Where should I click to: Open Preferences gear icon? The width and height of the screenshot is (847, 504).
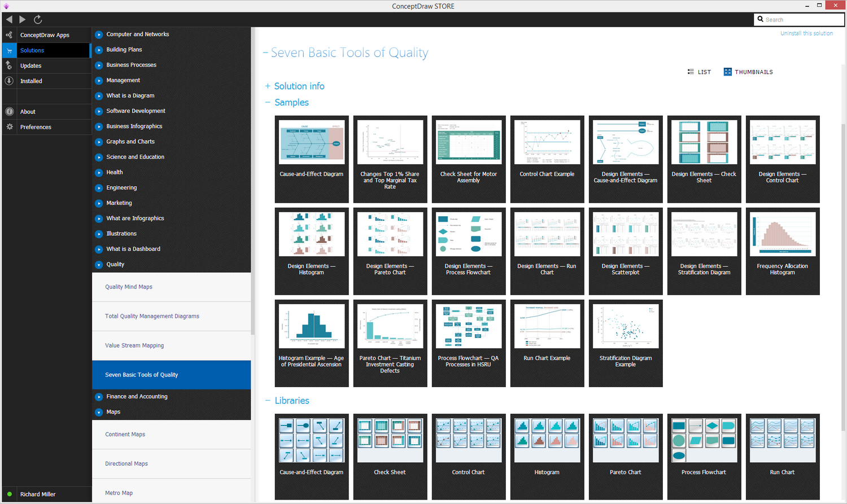click(9, 127)
